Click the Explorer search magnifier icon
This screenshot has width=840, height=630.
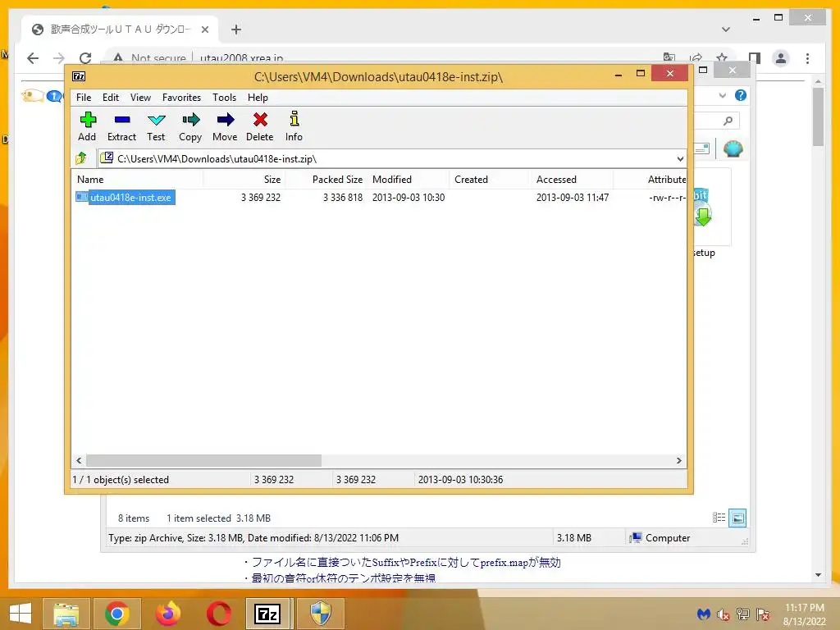[728, 121]
